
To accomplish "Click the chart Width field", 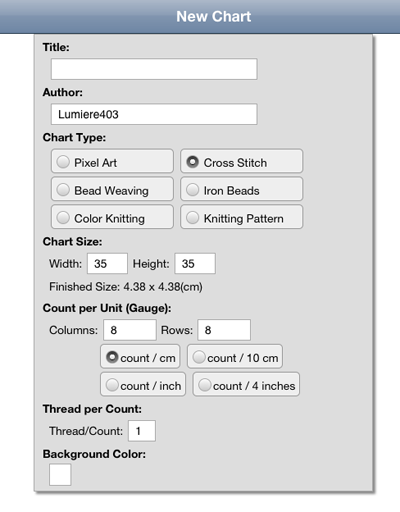I will pos(107,264).
